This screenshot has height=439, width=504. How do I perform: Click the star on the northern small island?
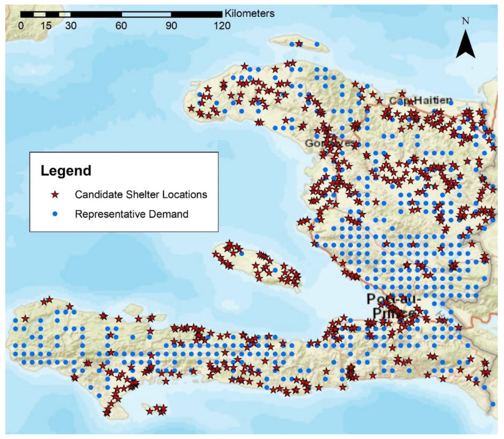click(x=299, y=44)
